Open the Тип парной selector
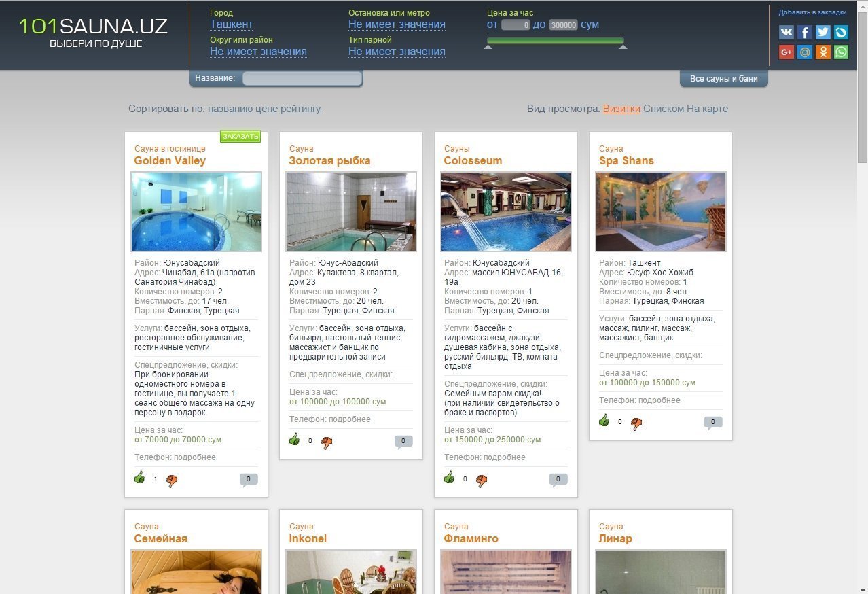 click(x=397, y=52)
